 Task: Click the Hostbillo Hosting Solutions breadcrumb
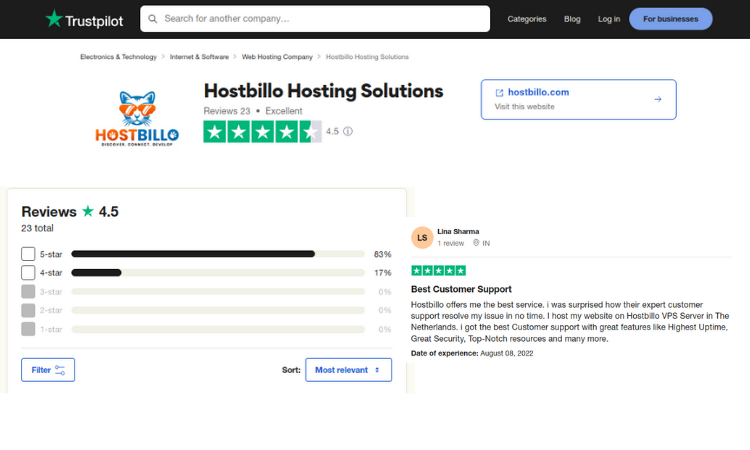[367, 57]
